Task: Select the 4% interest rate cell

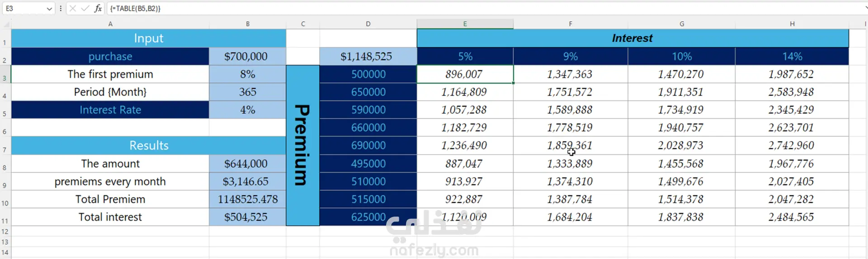Action: 247,110
